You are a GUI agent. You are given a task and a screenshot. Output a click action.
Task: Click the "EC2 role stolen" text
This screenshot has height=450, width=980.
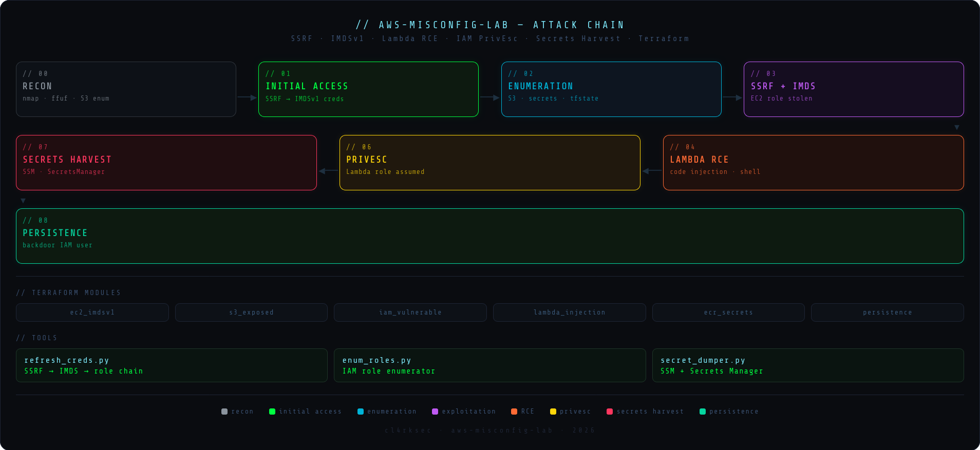click(782, 98)
